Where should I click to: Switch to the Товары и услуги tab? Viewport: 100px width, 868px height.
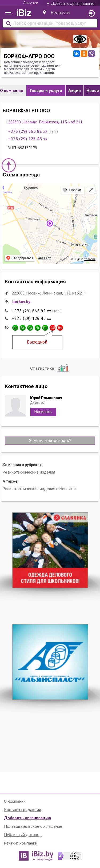click(46, 91)
